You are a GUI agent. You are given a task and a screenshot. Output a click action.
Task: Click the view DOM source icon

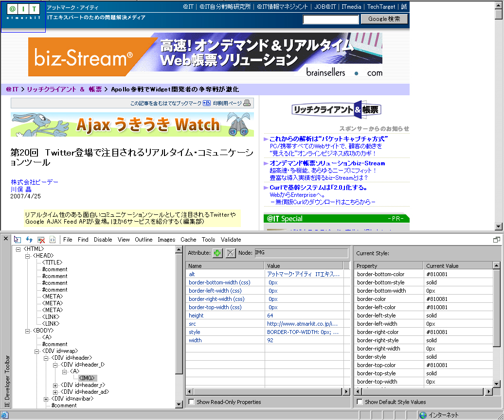click(53, 240)
